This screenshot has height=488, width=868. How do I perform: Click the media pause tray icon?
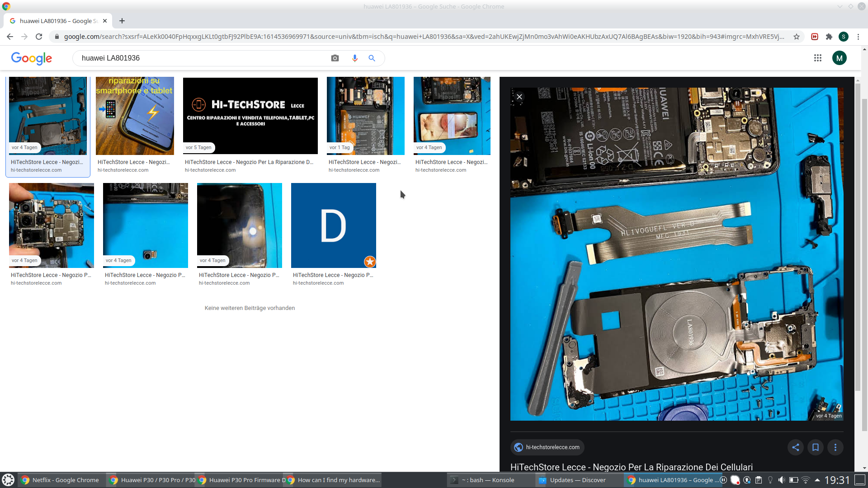pyautogui.click(x=723, y=480)
